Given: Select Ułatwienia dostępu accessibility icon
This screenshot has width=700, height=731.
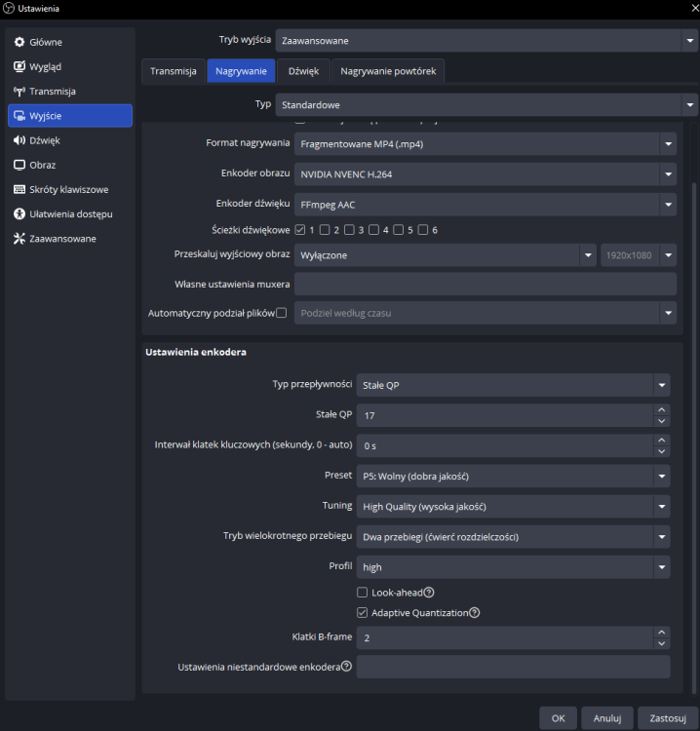Looking at the screenshot, I should click(x=19, y=213).
